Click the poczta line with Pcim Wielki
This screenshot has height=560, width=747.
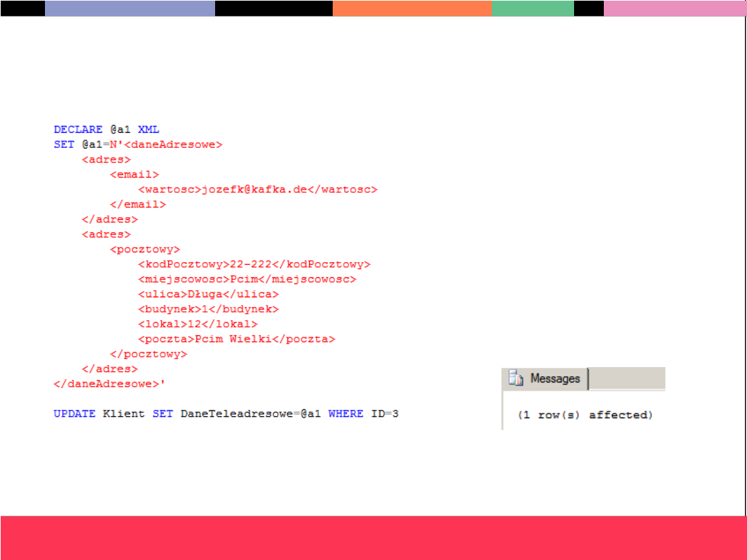point(236,339)
